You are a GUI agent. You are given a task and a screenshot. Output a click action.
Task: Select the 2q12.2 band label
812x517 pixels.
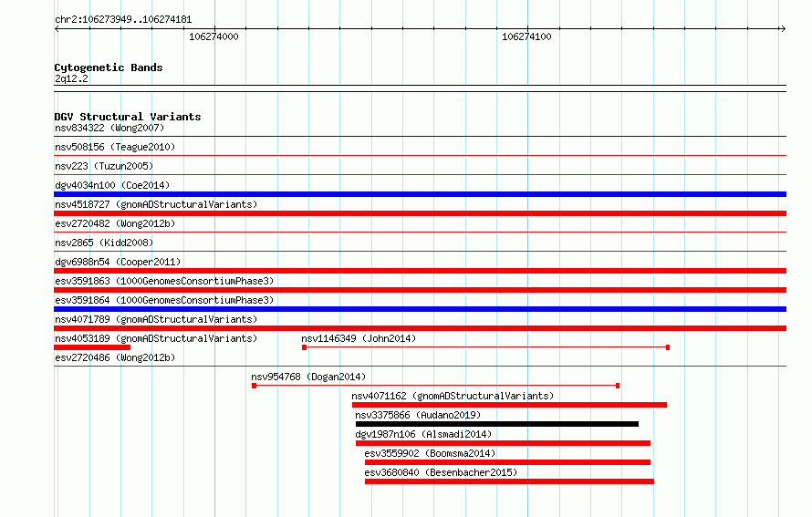(x=71, y=78)
